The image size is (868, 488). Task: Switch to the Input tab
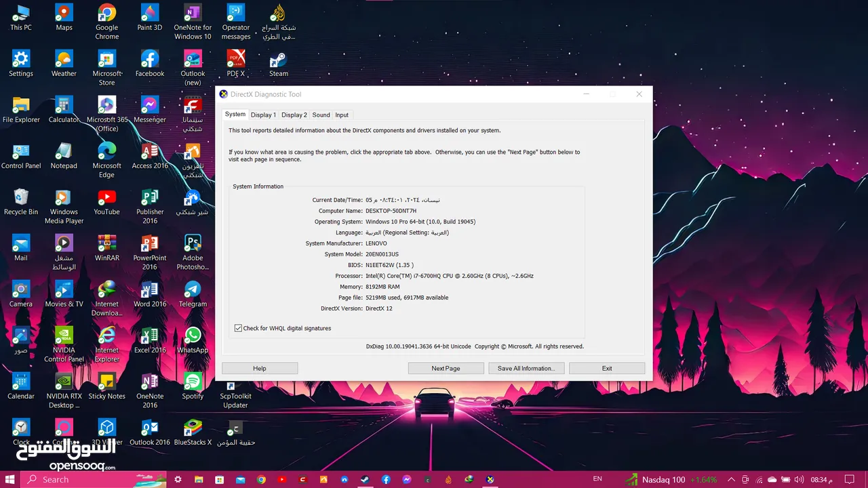click(342, 115)
